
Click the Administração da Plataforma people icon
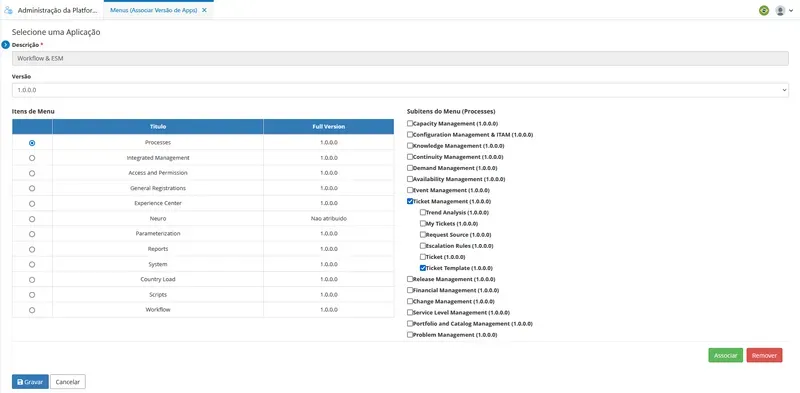point(8,10)
